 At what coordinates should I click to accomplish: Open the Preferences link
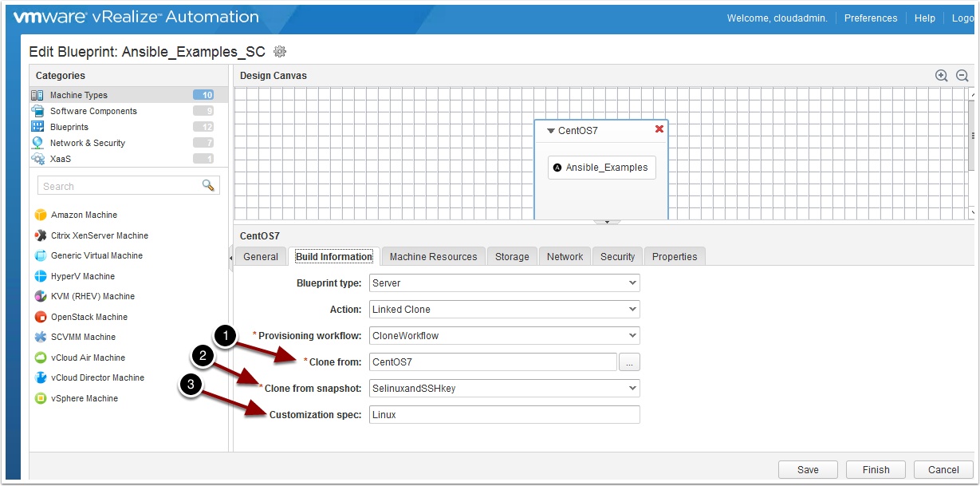(871, 18)
